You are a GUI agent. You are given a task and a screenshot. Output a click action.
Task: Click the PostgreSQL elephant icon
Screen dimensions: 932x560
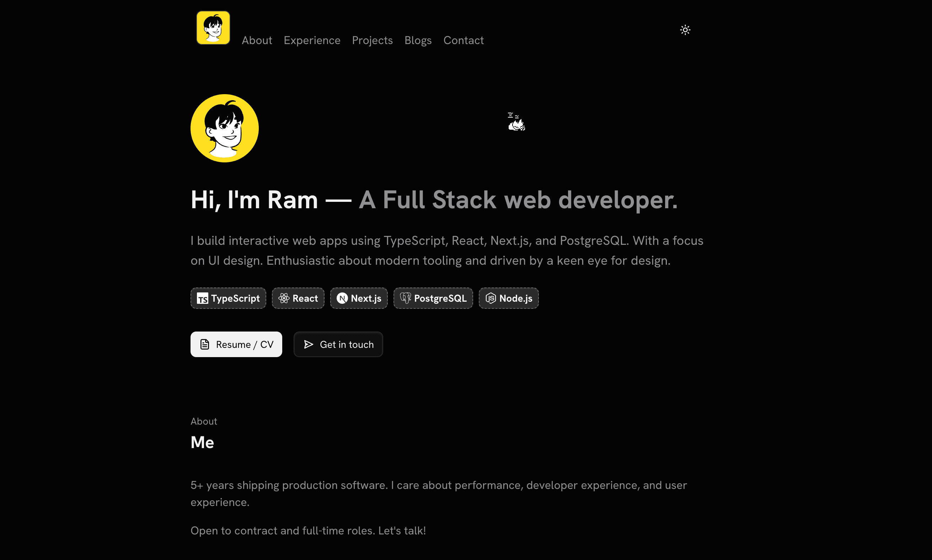click(406, 298)
